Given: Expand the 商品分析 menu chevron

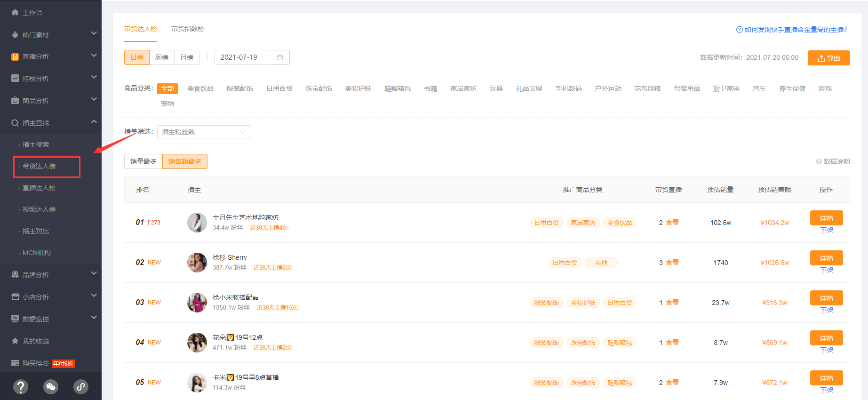Looking at the screenshot, I should click(94, 99).
